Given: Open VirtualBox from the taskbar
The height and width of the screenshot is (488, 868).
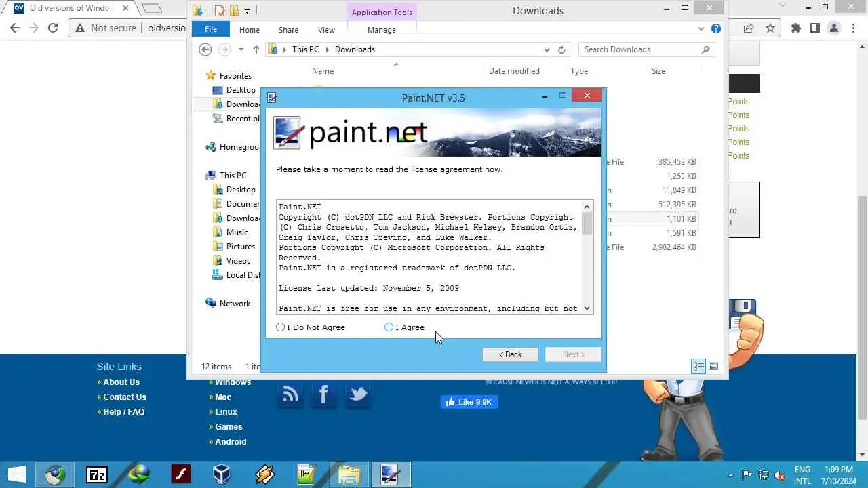Looking at the screenshot, I should pos(222,474).
